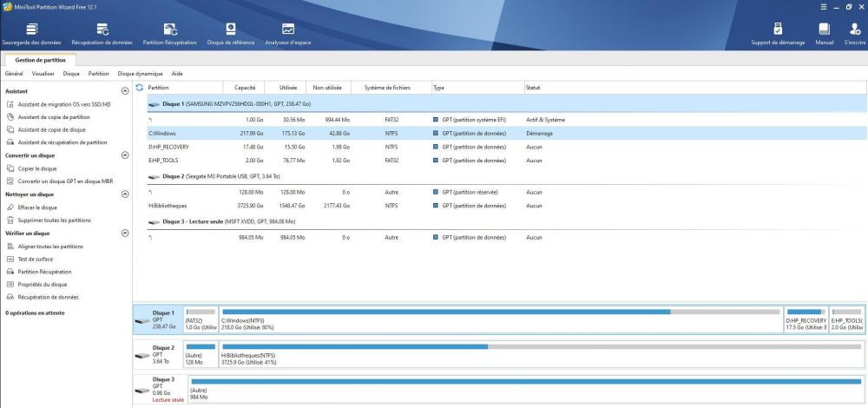Viewport: 868px width, 408px height.
Task: Collapse the Convertir un disque section
Action: pos(124,155)
